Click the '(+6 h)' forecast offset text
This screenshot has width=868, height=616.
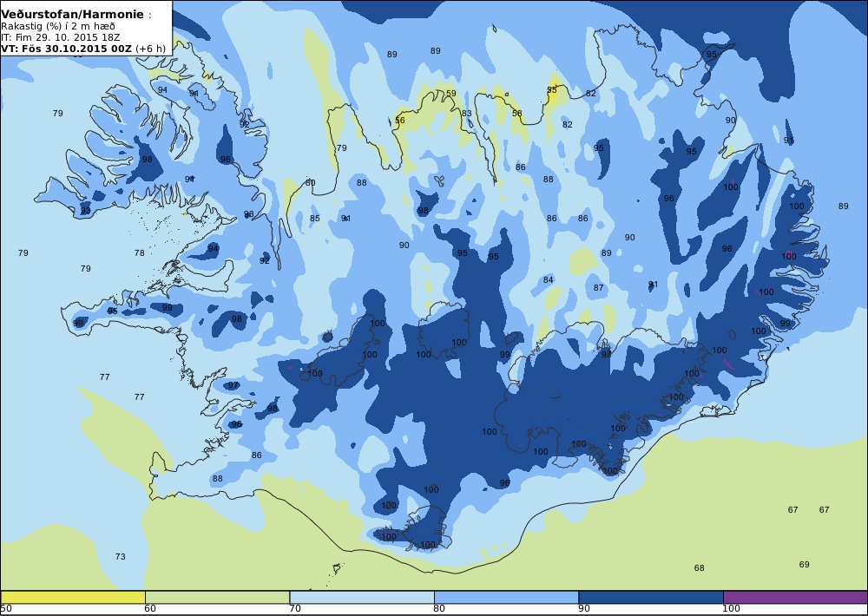[x=150, y=49]
